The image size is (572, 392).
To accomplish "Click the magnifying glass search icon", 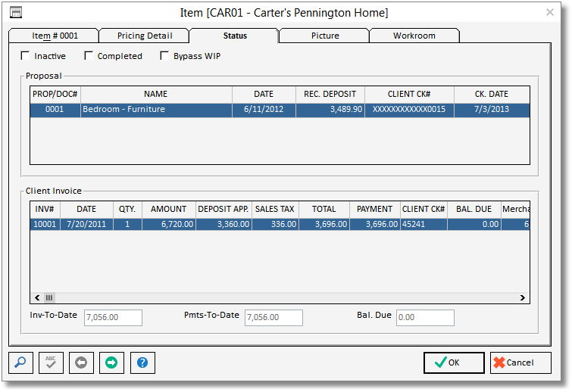I will click(x=20, y=362).
